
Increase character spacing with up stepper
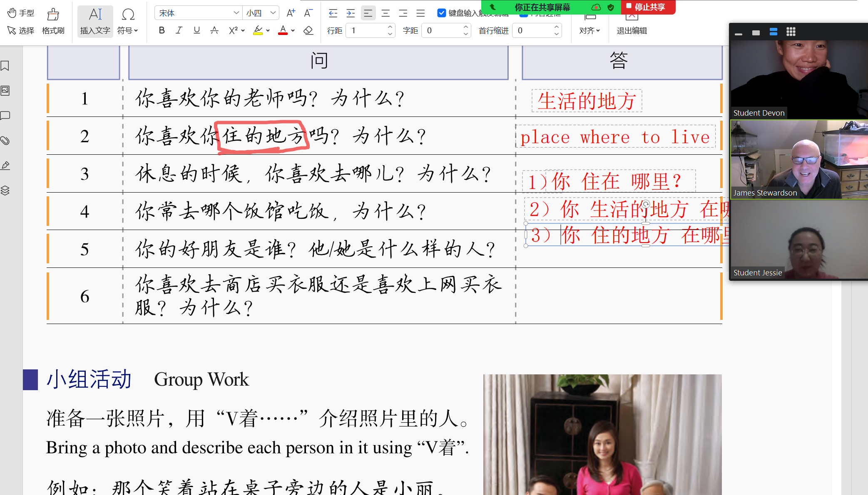tap(466, 27)
